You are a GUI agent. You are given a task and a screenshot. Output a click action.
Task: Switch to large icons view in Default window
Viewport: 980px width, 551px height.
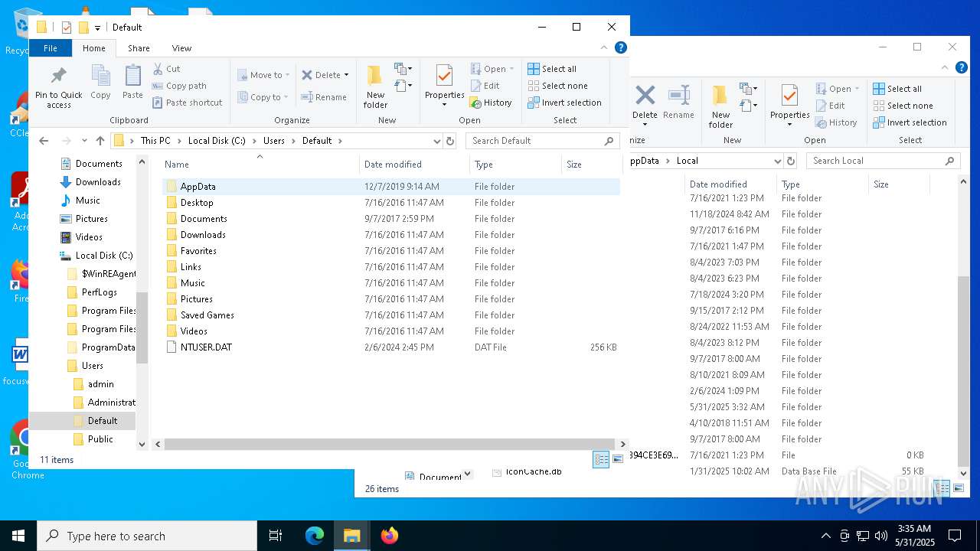pyautogui.click(x=617, y=459)
